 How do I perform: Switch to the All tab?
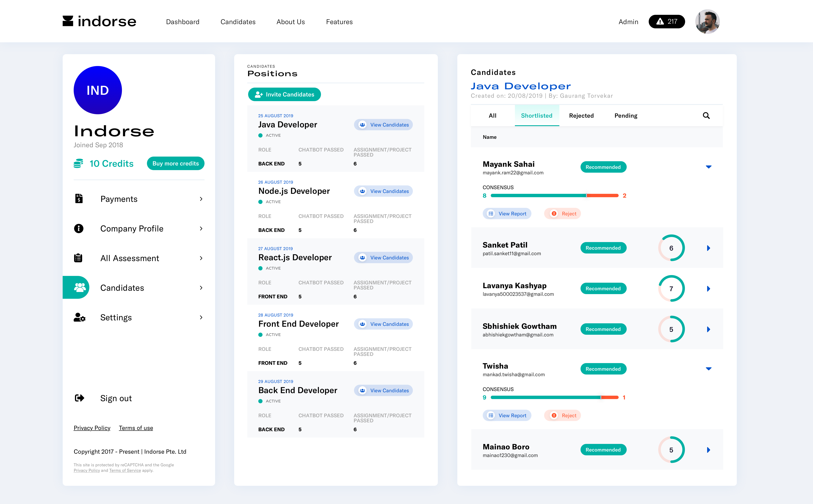pos(492,116)
